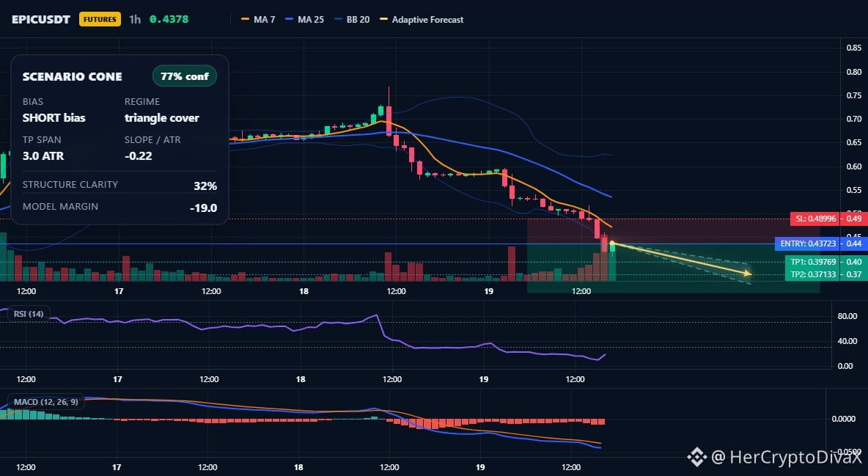868x476 pixels.
Task: Click the REGIME field label
Action: click(x=142, y=101)
